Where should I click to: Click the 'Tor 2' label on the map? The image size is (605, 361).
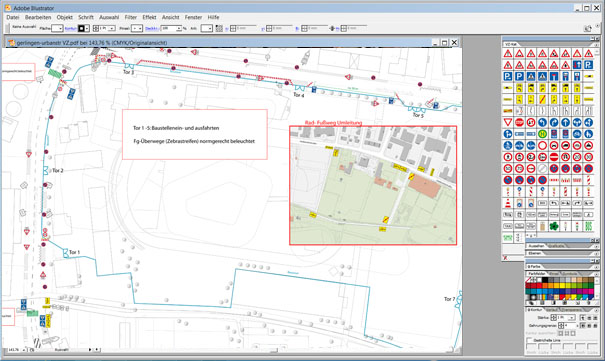point(58,170)
